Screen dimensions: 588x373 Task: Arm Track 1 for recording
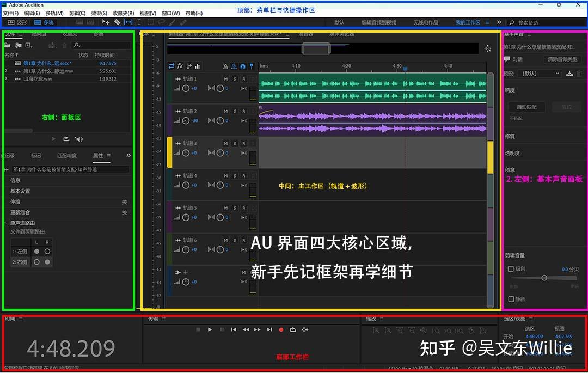pyautogui.click(x=244, y=79)
